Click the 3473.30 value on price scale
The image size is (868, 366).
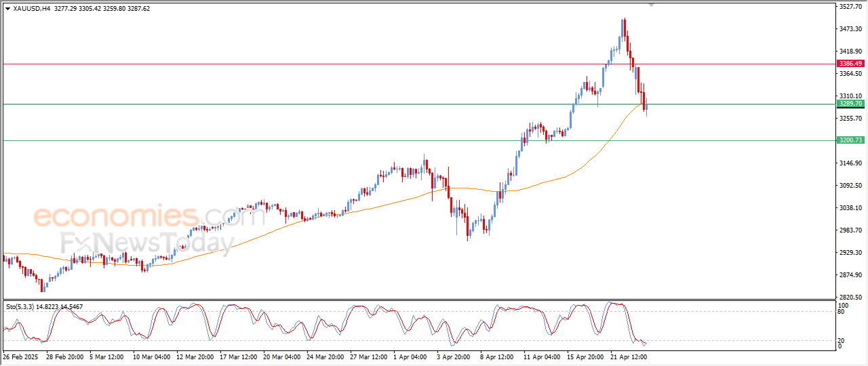pyautogui.click(x=850, y=29)
